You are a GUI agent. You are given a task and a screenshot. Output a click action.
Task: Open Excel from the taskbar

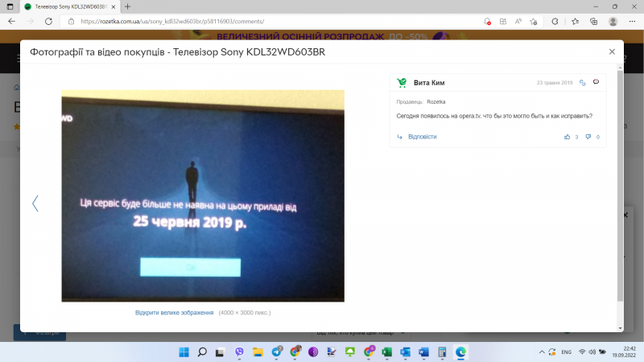(386, 352)
